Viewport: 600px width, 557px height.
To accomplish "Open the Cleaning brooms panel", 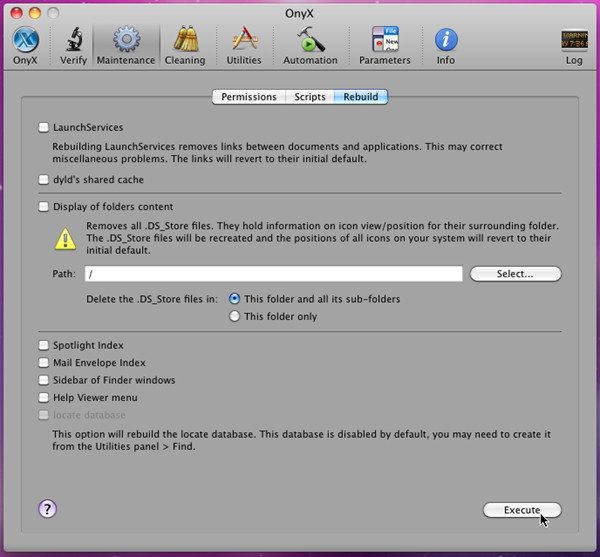I will click(x=185, y=46).
